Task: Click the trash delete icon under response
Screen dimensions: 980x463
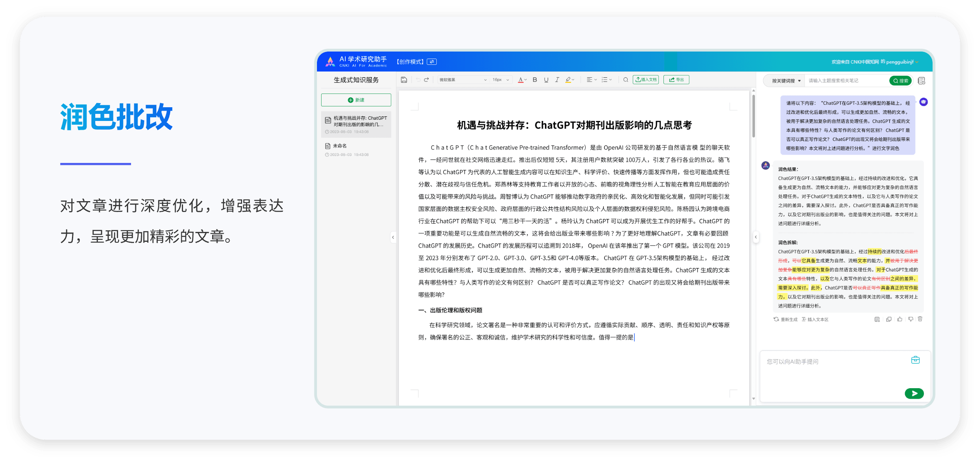Action: (920, 319)
